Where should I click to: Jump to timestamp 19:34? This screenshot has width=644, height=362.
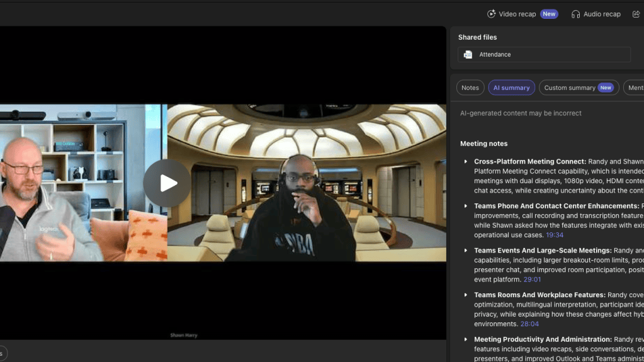click(x=555, y=235)
